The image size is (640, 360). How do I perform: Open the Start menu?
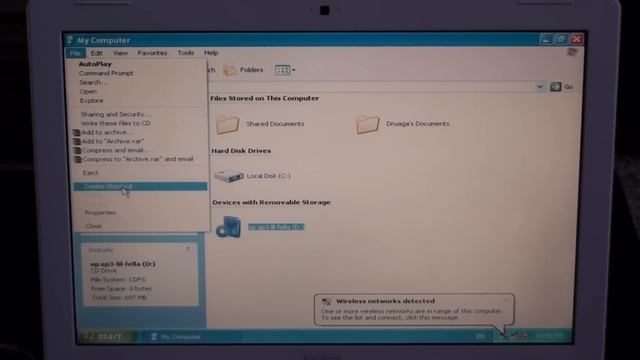107,336
